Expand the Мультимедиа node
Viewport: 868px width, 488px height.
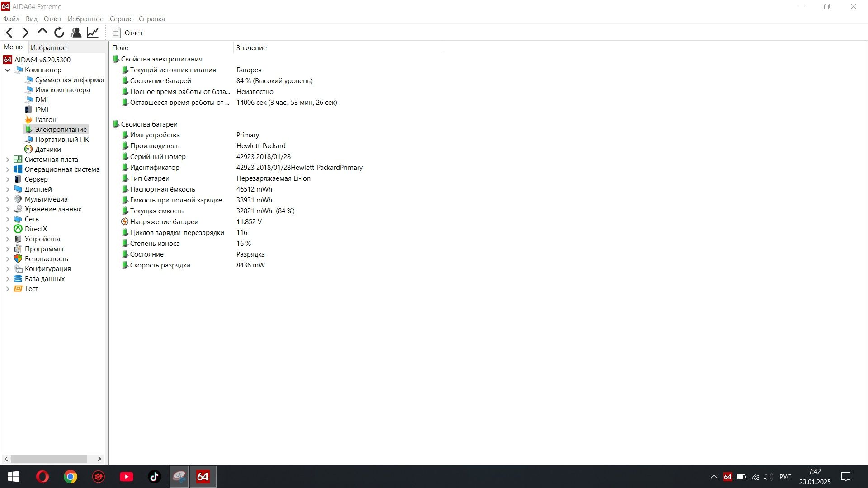coord(8,199)
